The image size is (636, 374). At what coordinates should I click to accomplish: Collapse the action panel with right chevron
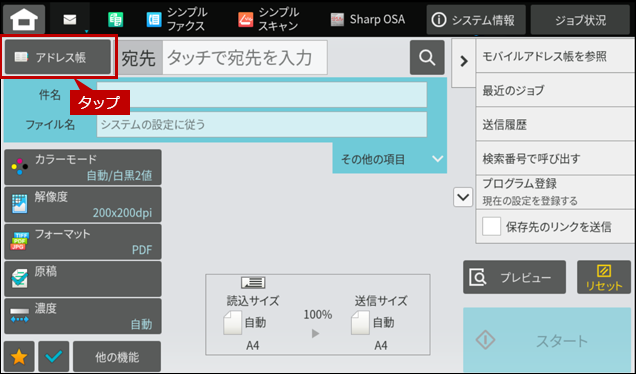point(464,61)
